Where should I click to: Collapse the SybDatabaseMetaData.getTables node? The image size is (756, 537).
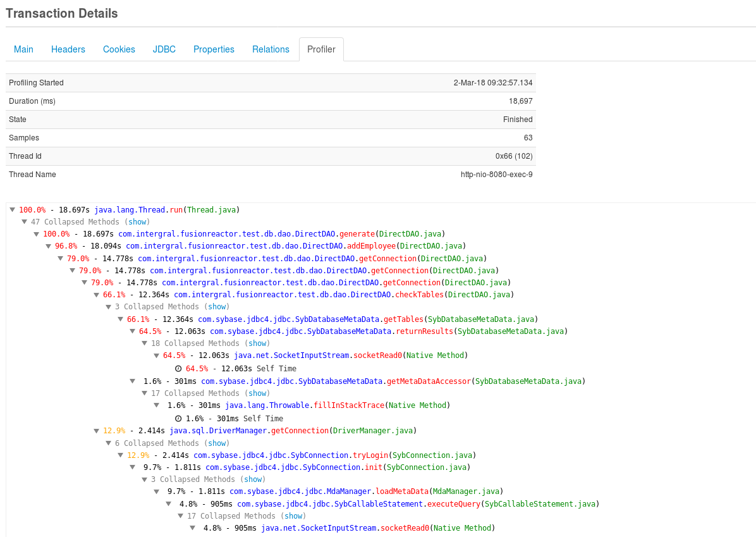tap(120, 319)
